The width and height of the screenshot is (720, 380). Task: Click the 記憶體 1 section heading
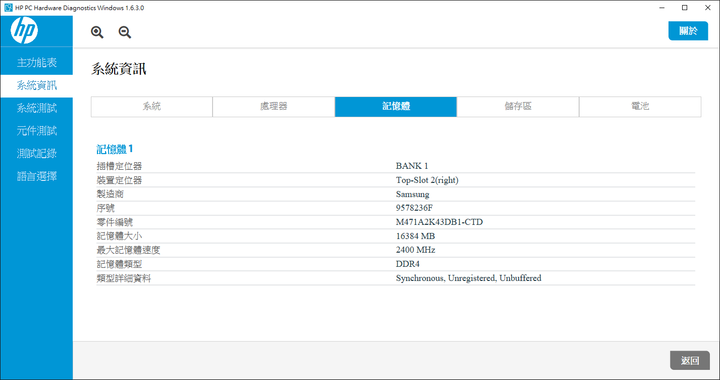[x=115, y=149]
